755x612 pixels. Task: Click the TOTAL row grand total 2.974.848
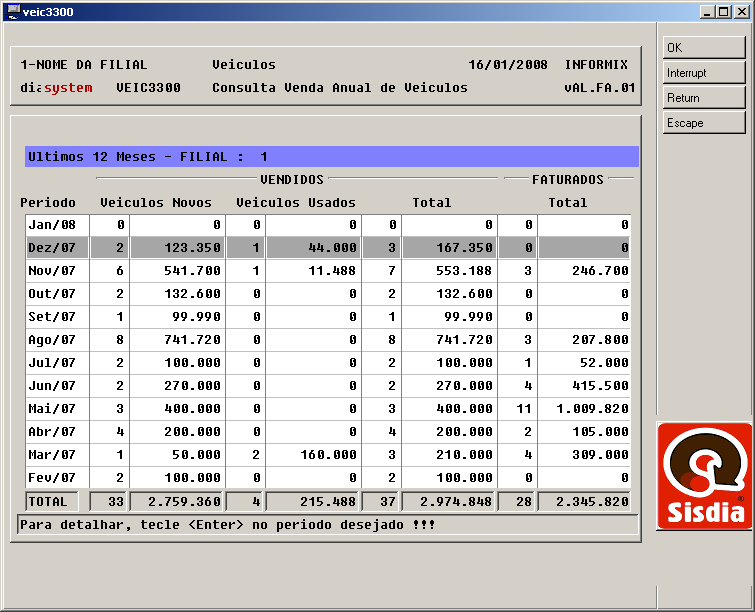pyautogui.click(x=449, y=502)
